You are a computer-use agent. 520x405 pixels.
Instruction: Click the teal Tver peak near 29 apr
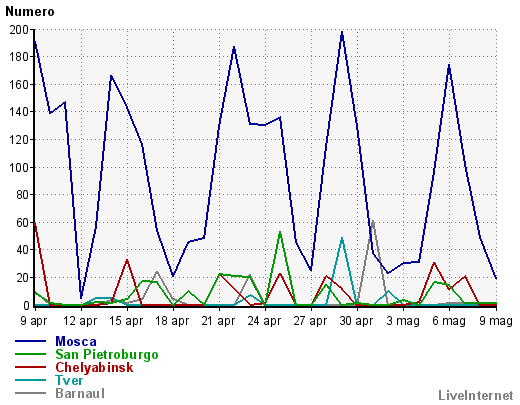[x=342, y=238]
